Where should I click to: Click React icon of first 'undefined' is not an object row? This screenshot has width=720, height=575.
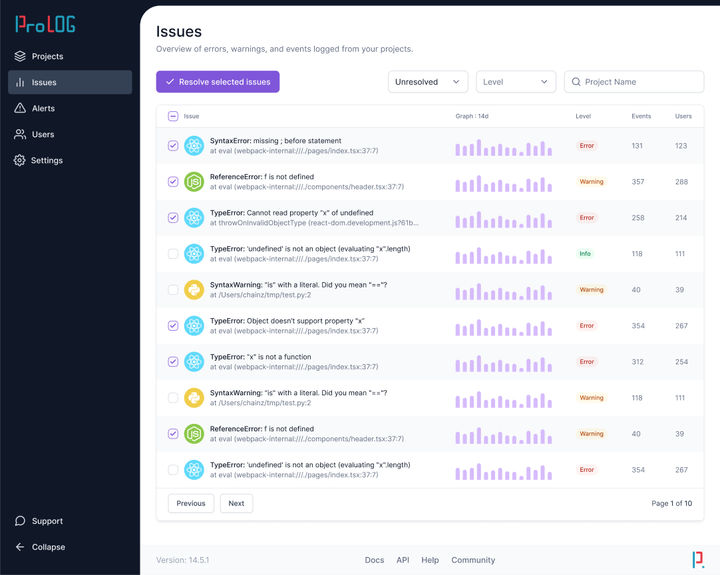(194, 254)
